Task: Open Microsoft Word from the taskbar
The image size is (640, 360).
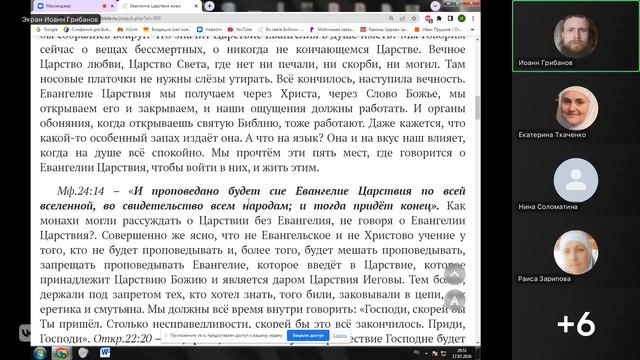Action: [x=104, y=353]
